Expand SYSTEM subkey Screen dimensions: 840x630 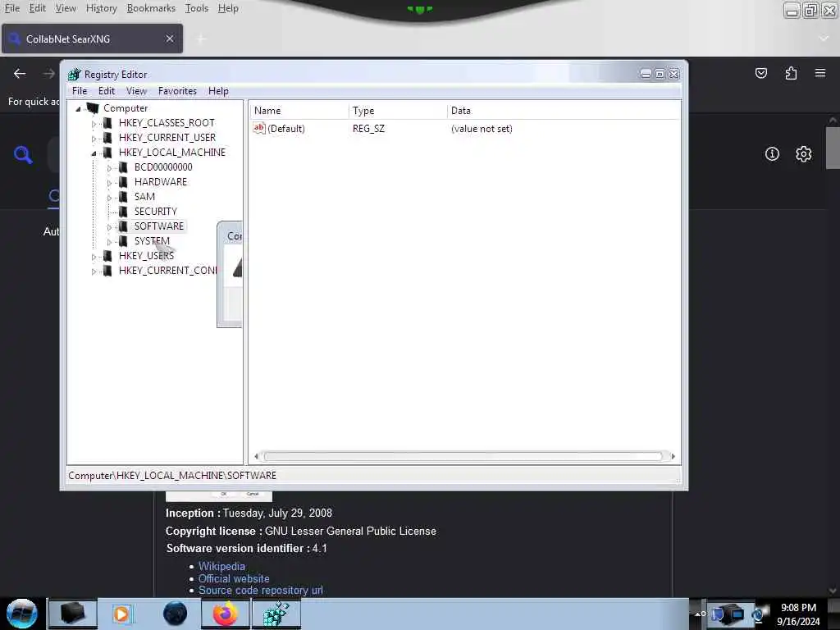109,242
